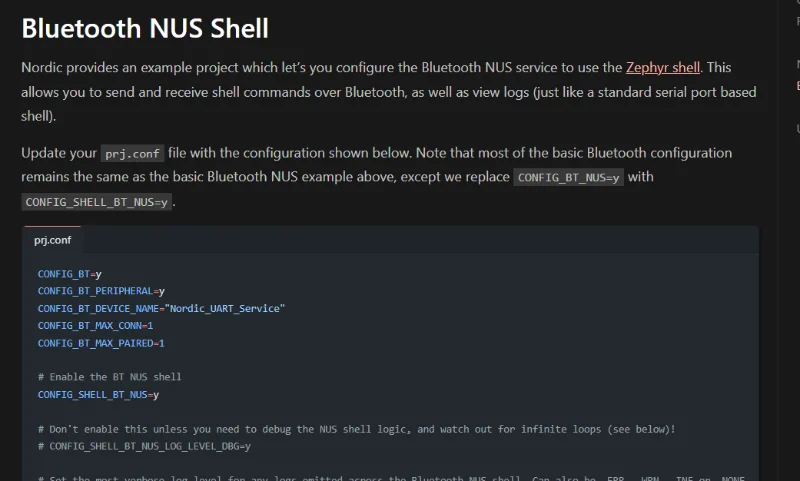Click the inline prj.conf code label
Screen dimensions: 800x481
[x=133, y=154]
